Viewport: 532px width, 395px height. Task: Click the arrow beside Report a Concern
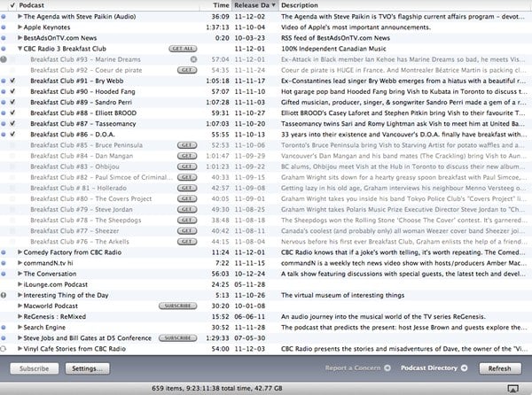point(387,368)
